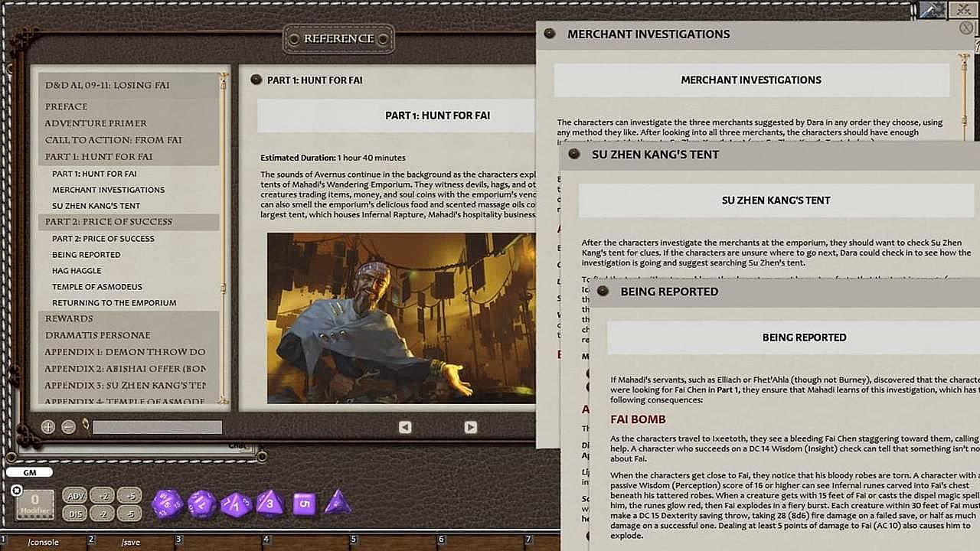This screenshot has height=551, width=980.
Task: Select D&D AL 09-11: Losing Fai title row
Action: click(129, 86)
